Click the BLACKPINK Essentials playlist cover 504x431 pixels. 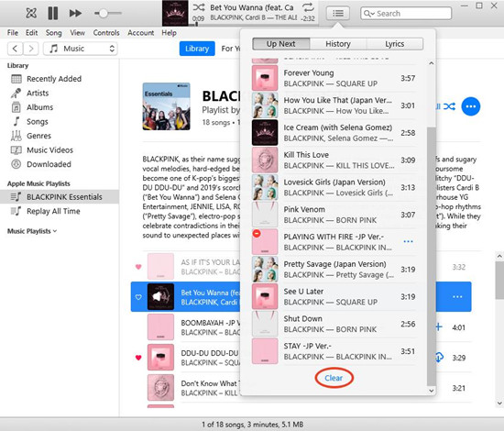(166, 106)
